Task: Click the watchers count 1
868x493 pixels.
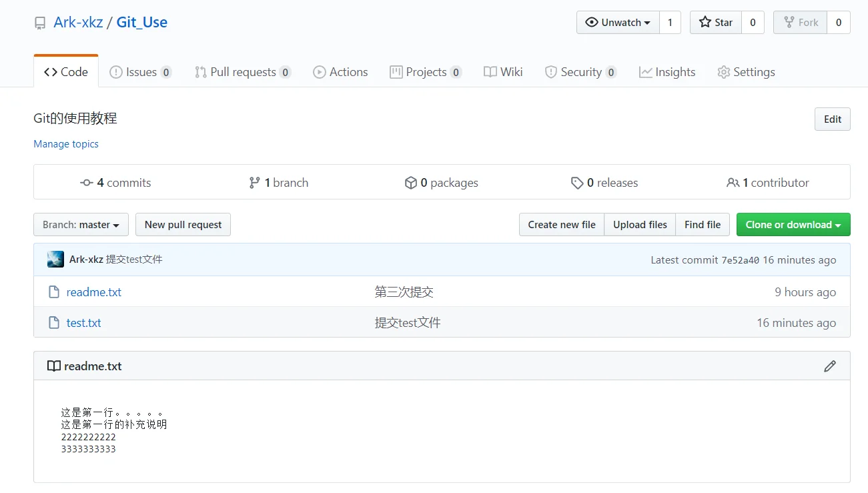Action: pyautogui.click(x=670, y=22)
